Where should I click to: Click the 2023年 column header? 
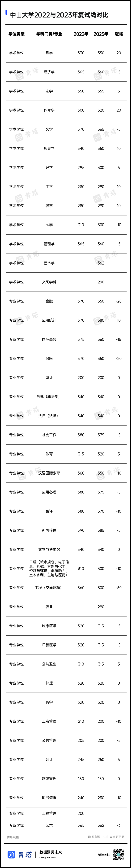click(101, 34)
